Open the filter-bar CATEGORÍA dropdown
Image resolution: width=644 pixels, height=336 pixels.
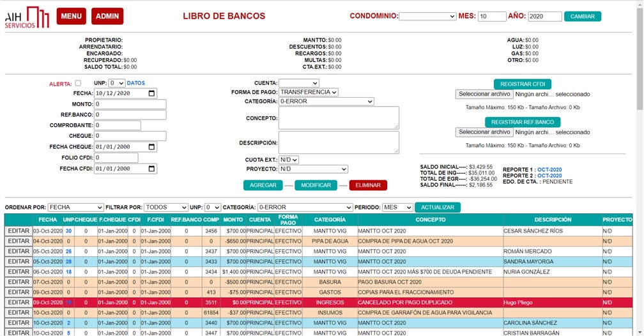point(305,208)
